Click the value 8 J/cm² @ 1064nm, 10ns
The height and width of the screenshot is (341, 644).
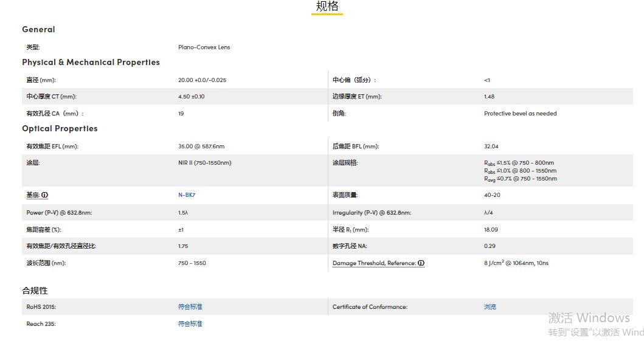(x=516, y=263)
